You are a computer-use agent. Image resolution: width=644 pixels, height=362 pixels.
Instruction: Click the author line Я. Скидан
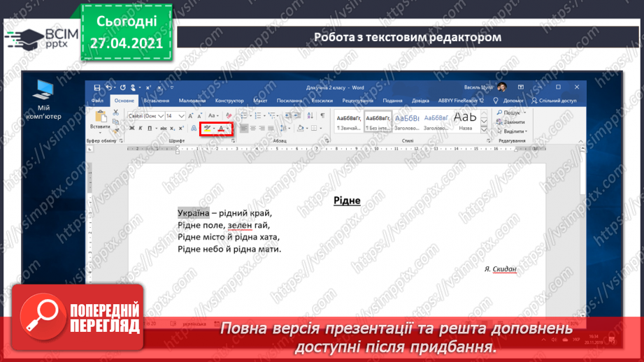pyautogui.click(x=500, y=269)
